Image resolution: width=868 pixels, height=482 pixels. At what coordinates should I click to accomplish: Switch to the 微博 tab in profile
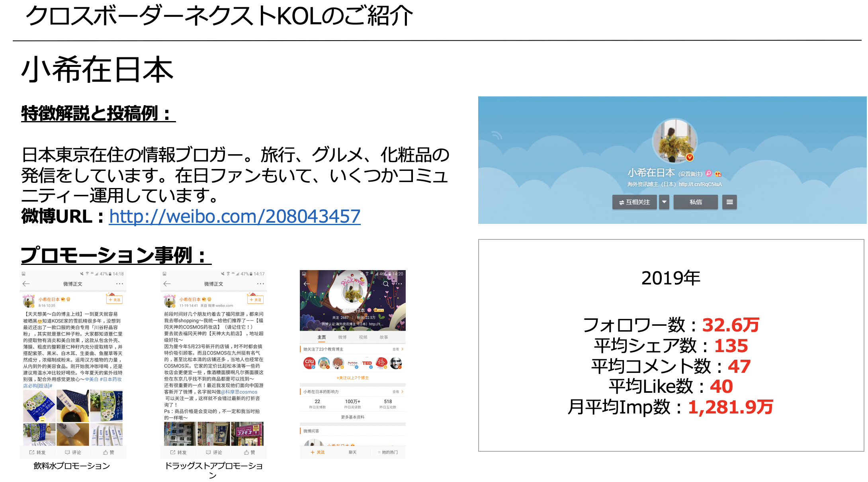click(342, 337)
